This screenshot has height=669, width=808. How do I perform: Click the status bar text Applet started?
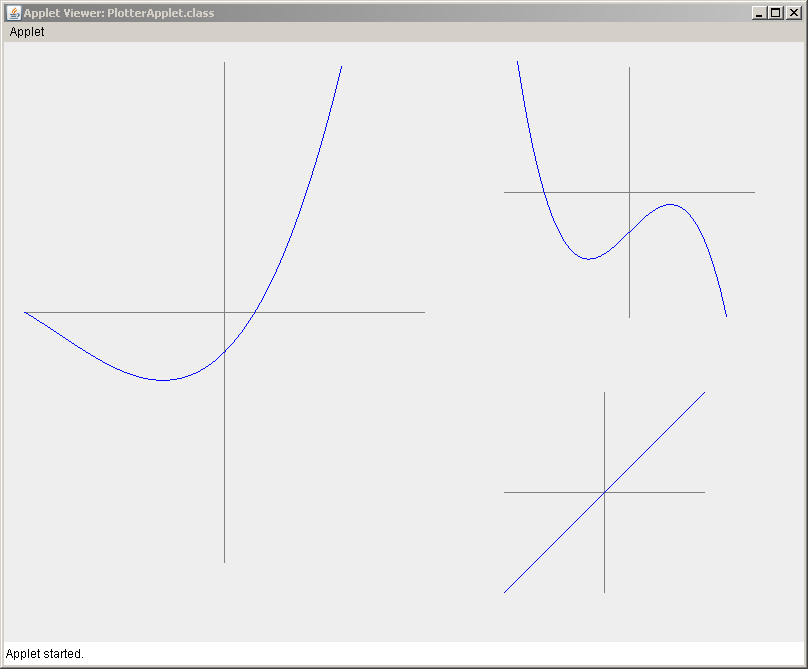42,654
